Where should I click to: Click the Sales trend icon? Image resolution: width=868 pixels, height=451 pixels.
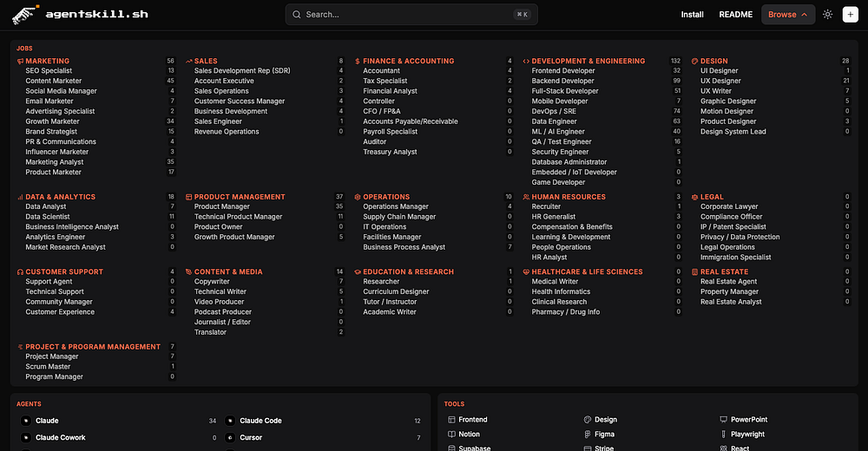point(188,62)
